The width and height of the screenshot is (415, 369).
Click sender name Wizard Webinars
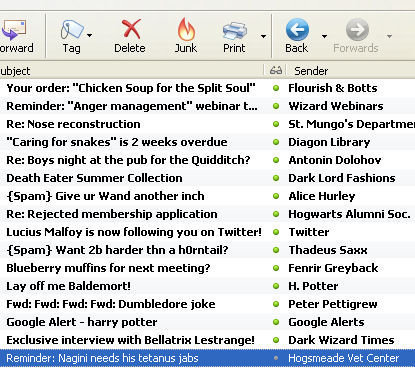tap(336, 106)
